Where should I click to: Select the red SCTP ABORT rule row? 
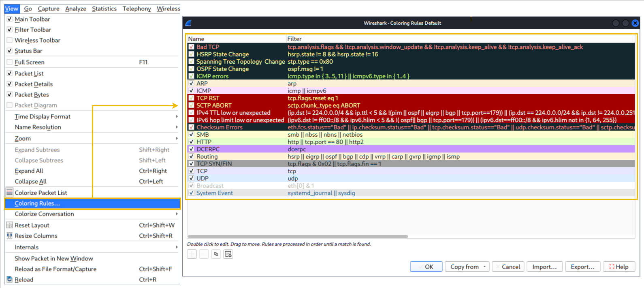[x=411, y=105]
